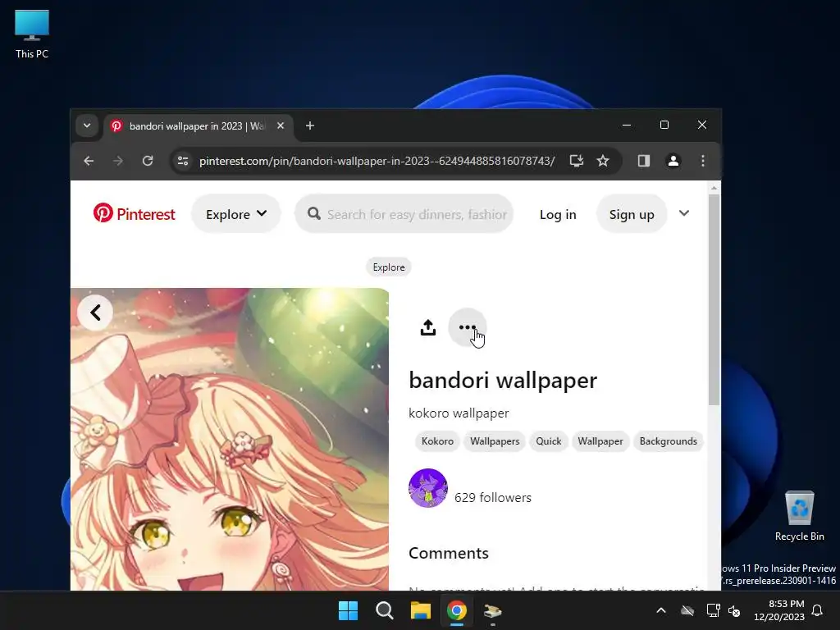Click the kokoro wallpaper description

tap(459, 413)
